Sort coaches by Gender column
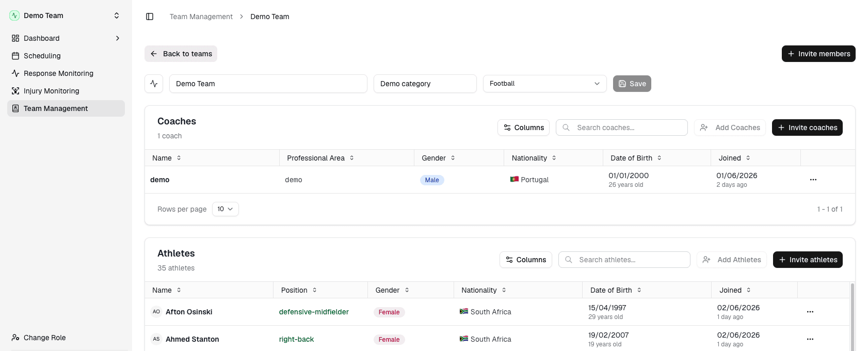This screenshot has width=868, height=351. (439, 158)
